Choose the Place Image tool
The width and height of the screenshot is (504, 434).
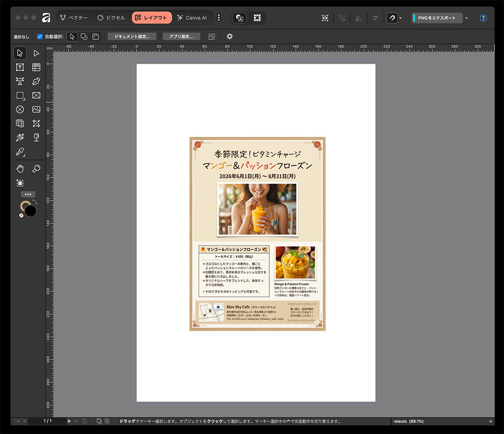[36, 109]
